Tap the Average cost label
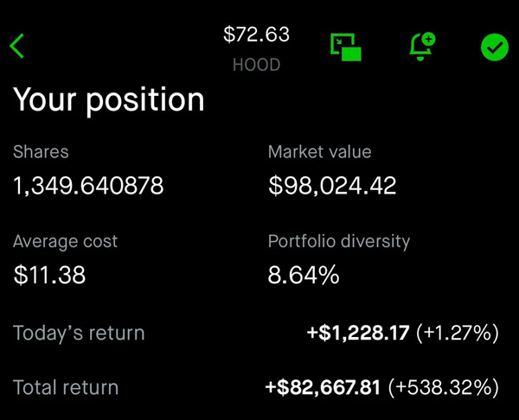Screen dimensions: 519x420 [65, 241]
